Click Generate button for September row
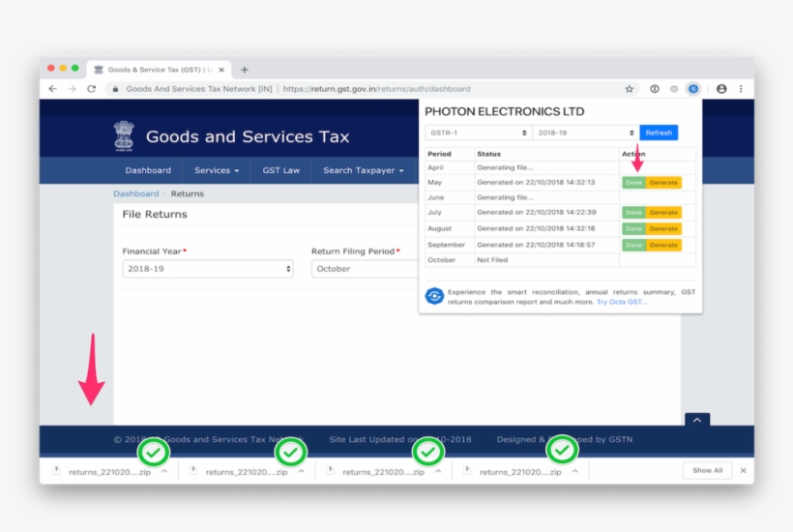Image resolution: width=793 pixels, height=532 pixels. click(x=663, y=245)
